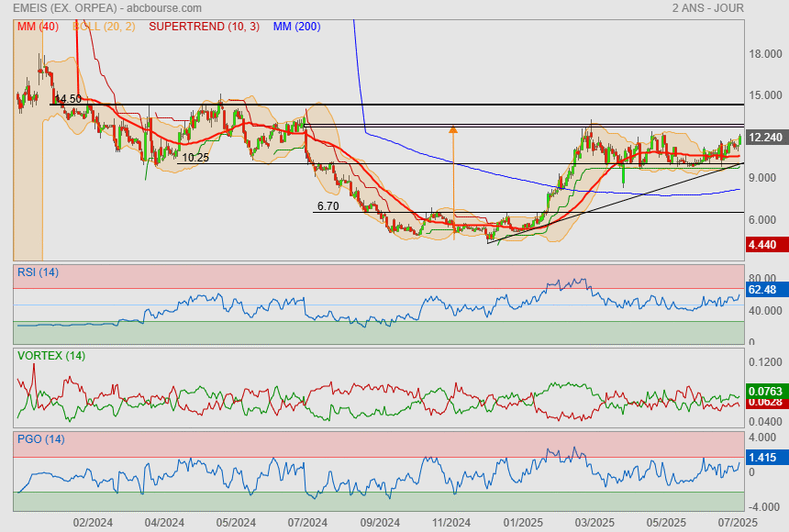This screenshot has width=789, height=532.
Task: Select the 11/2024 date axis label
Action: pos(451,523)
